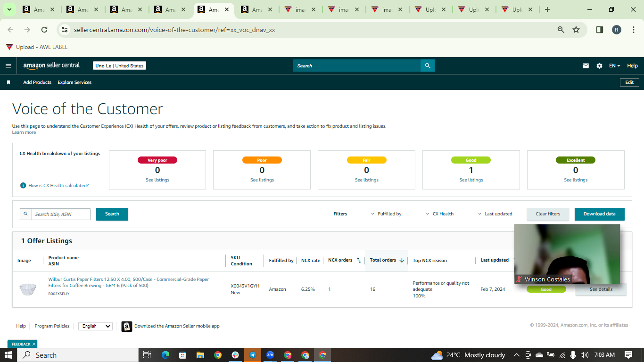View site information in the address bar
The width and height of the screenshot is (644, 362).
tap(65, 30)
